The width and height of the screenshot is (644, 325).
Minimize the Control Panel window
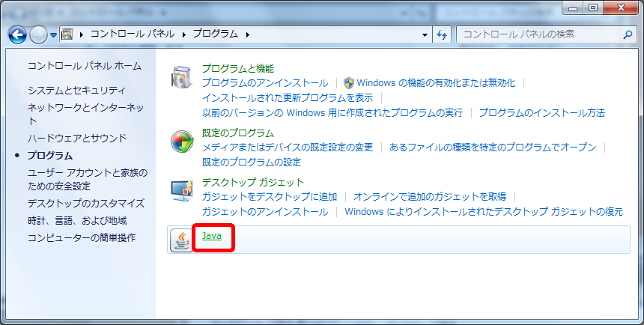click(x=573, y=7)
